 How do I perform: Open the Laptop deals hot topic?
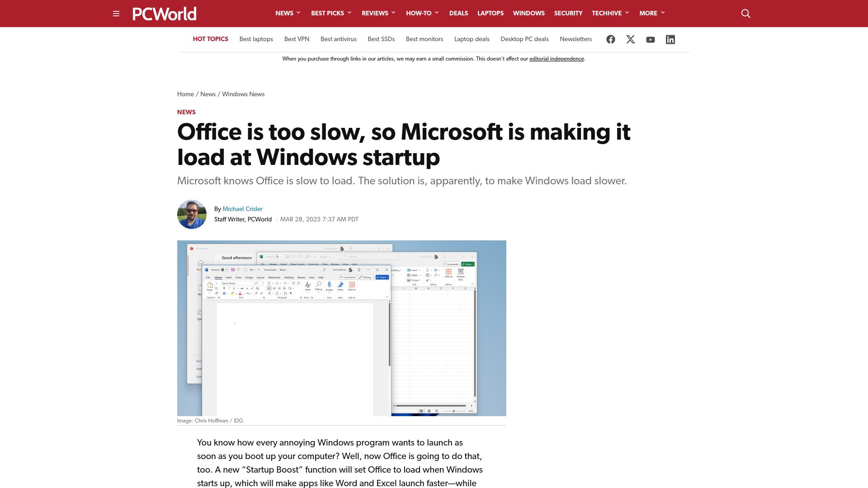coord(472,39)
